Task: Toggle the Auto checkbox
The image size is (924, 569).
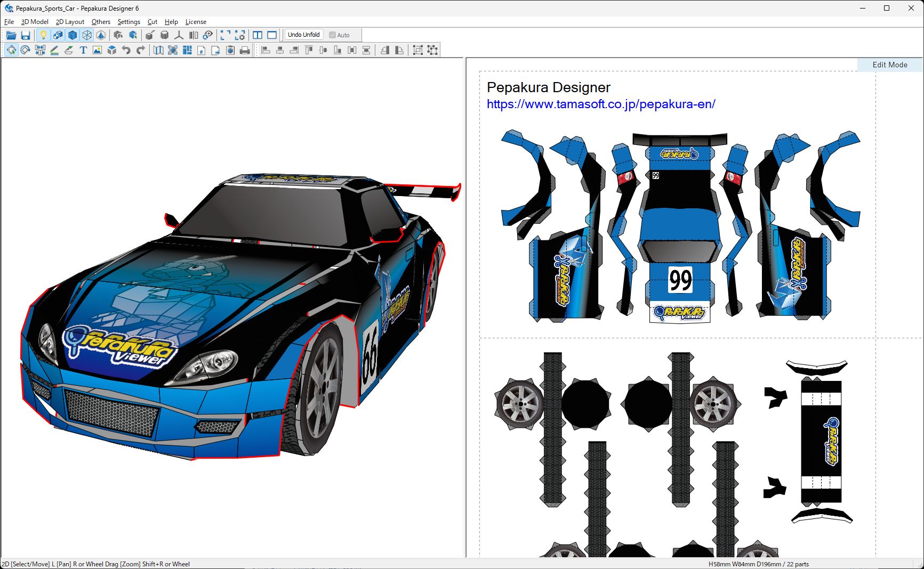Action: 339,35
